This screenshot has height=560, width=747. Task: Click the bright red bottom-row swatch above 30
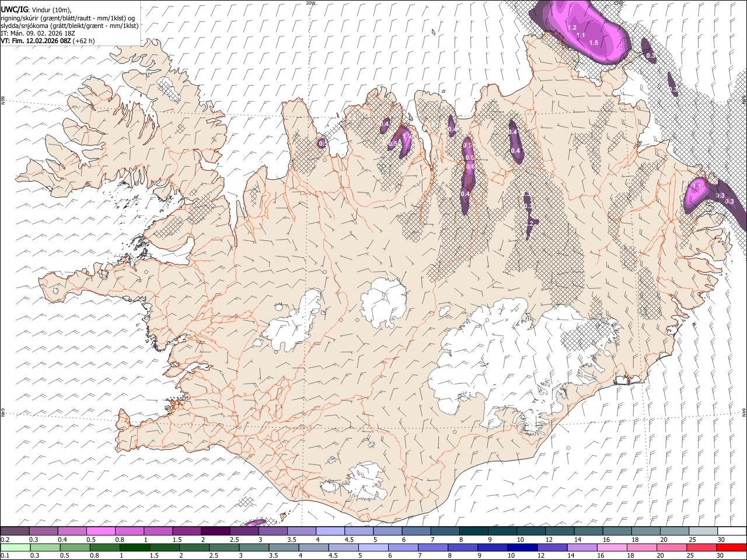pos(731,547)
